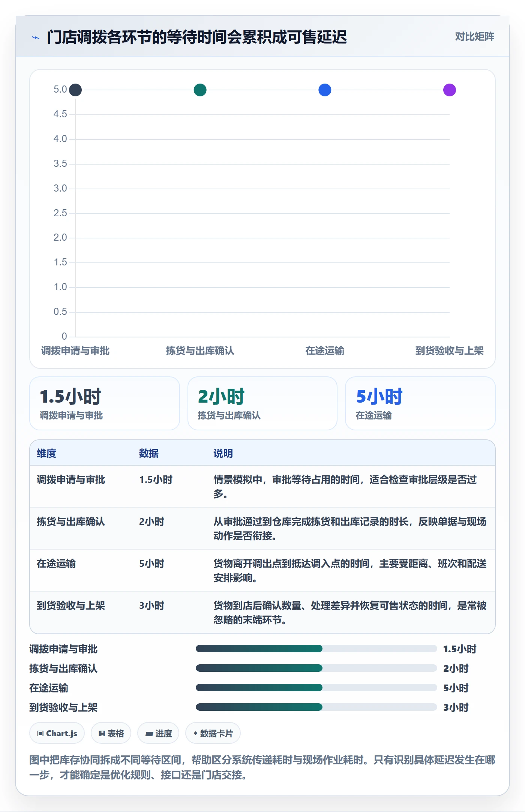Click the 说明 column header

[x=223, y=453]
